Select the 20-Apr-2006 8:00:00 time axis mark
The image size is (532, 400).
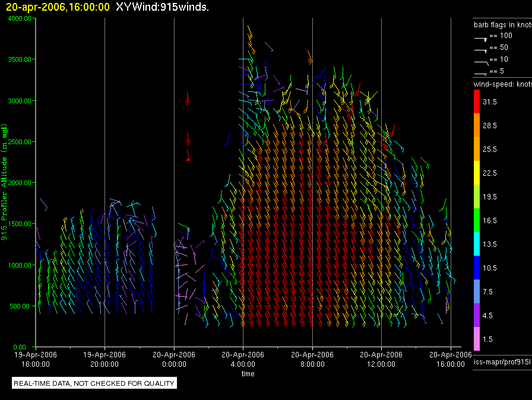[x=312, y=358]
